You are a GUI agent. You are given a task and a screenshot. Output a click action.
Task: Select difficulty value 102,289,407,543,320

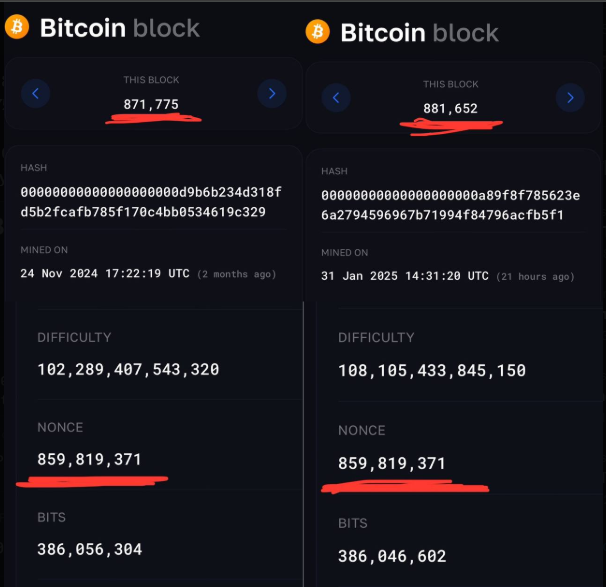[x=128, y=369]
